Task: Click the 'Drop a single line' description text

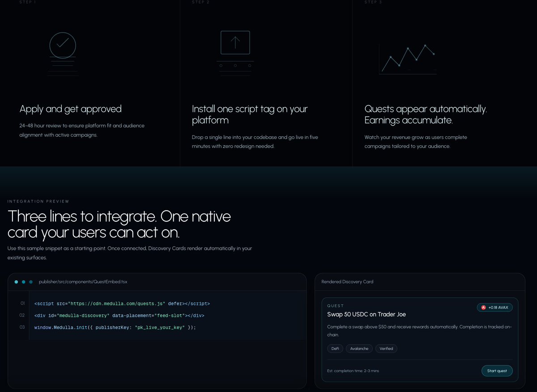Action: pyautogui.click(x=255, y=142)
